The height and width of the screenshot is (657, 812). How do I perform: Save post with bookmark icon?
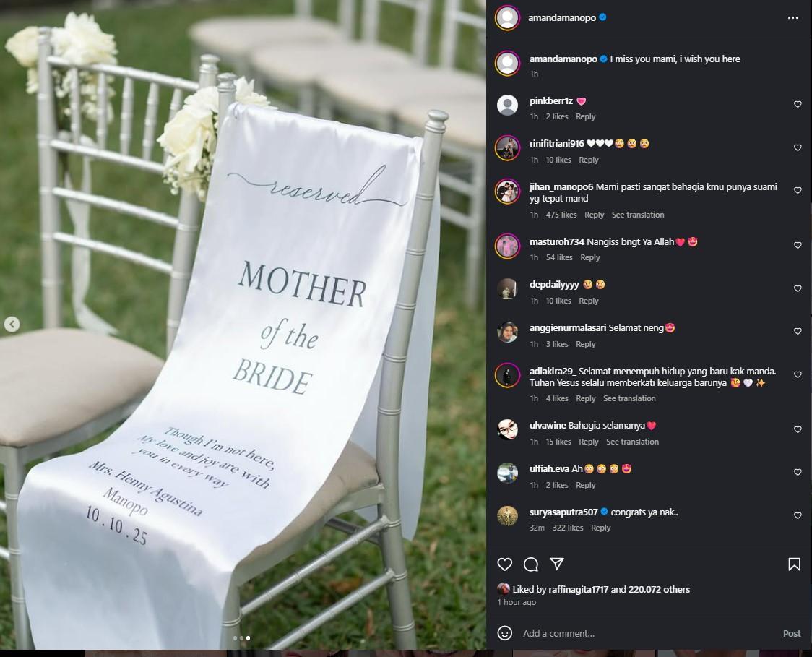coord(795,564)
